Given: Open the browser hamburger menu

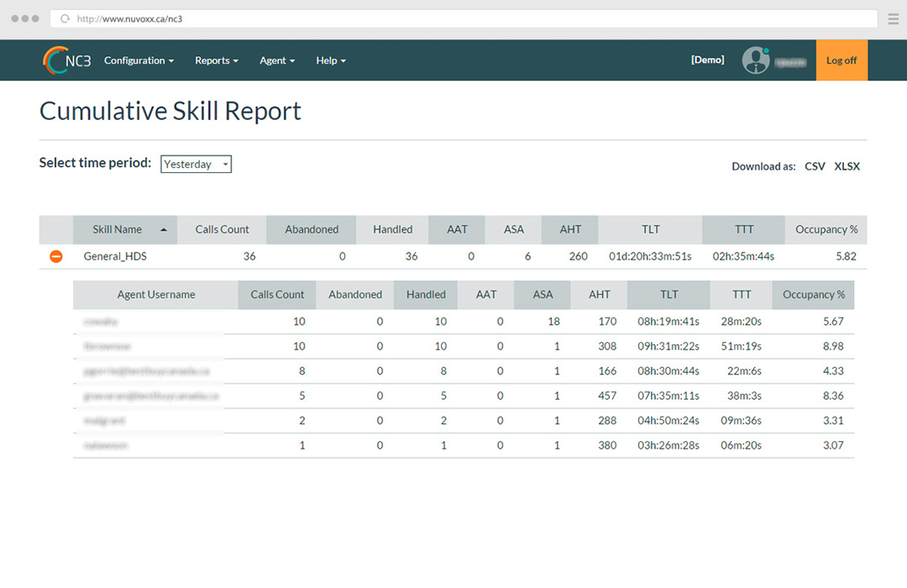Looking at the screenshot, I should tap(893, 19).
